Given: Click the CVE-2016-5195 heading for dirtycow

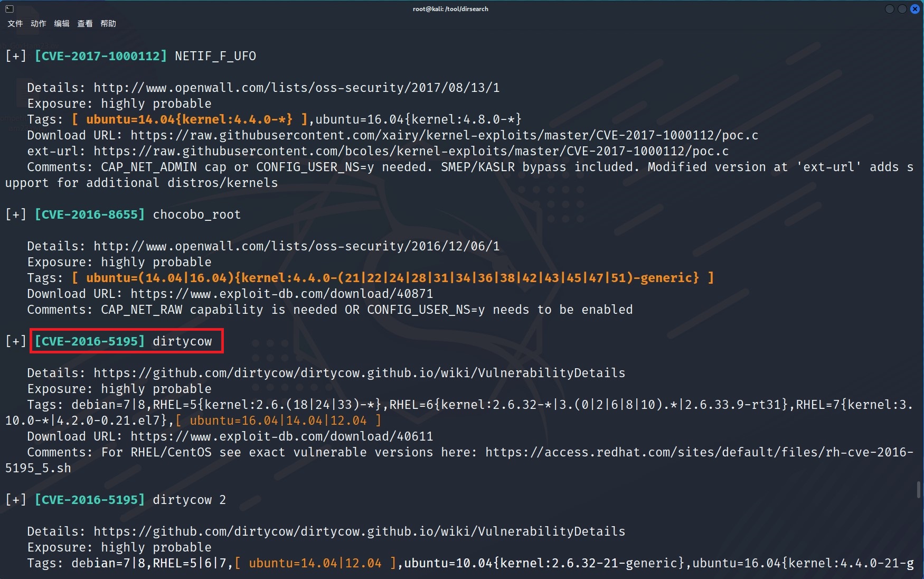Looking at the screenshot, I should pos(90,341).
